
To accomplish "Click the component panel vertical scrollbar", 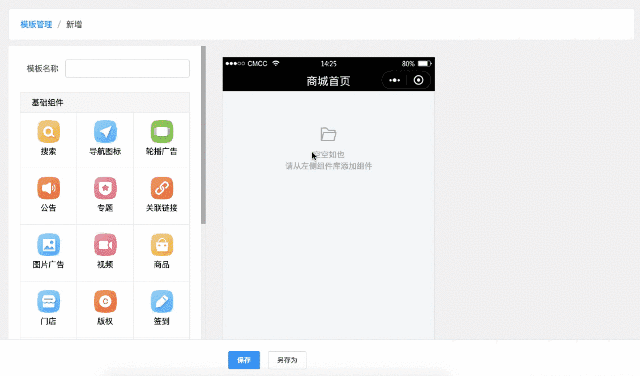I will coord(203,135).
